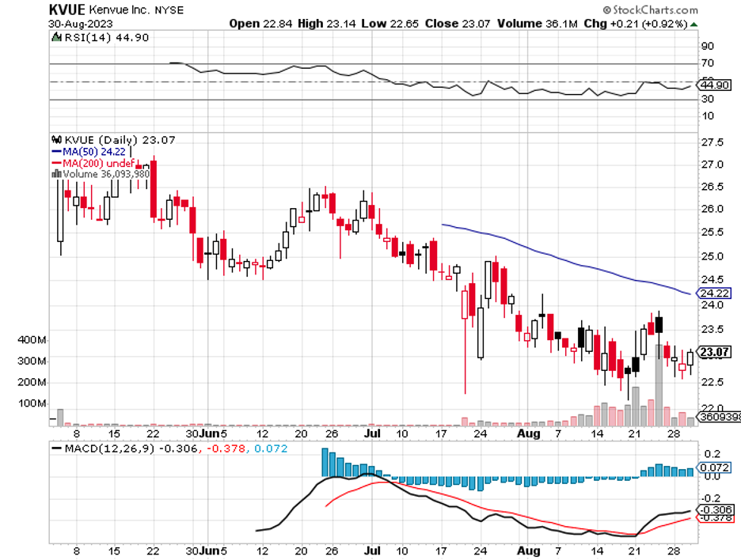
Task: Click the red MA(200) line swatch in legend
Action: point(56,164)
